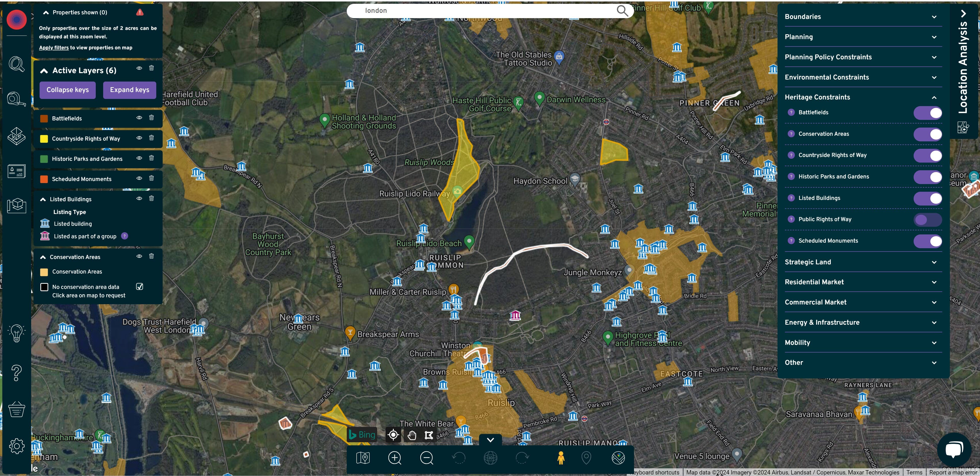Image resolution: width=980 pixels, height=476 pixels.
Task: Select the yellow Street View pegman icon
Action: coord(560,458)
